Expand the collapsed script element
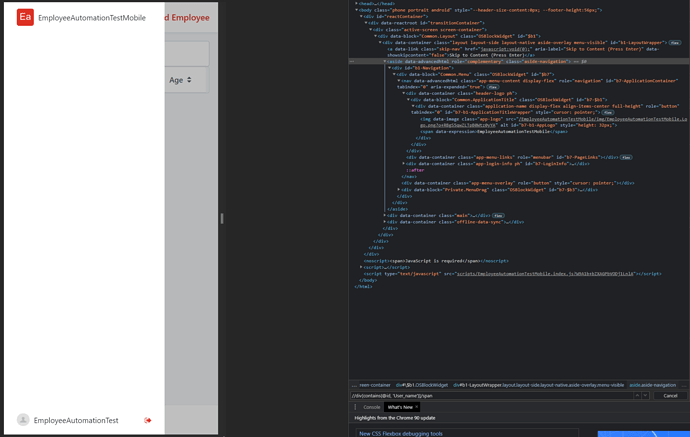 click(x=361, y=267)
